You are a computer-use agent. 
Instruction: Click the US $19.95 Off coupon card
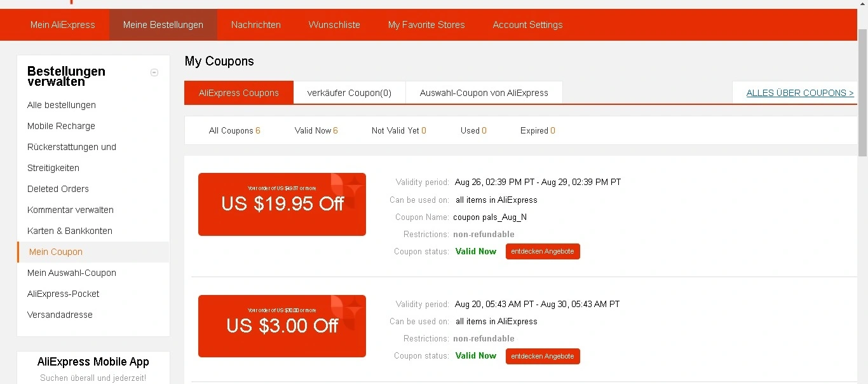282,204
